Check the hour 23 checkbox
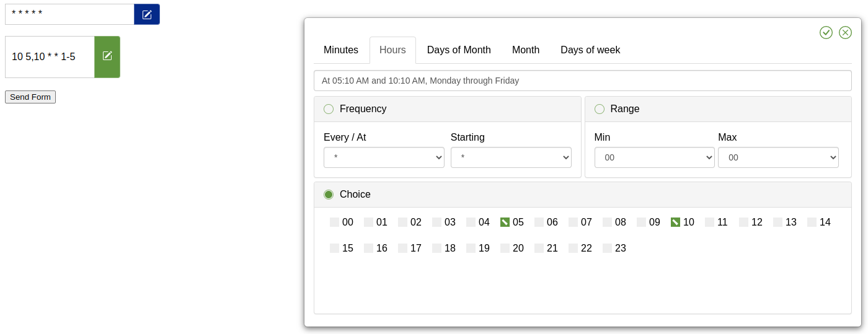Screen dimensions: 868x334 pos(607,248)
